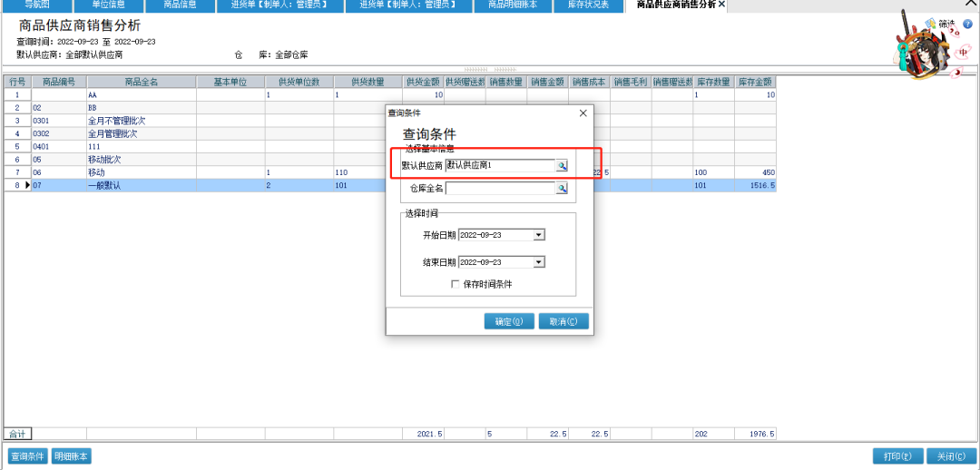
Task: Switch to the 商品明细账本 tab
Action: 513,5
